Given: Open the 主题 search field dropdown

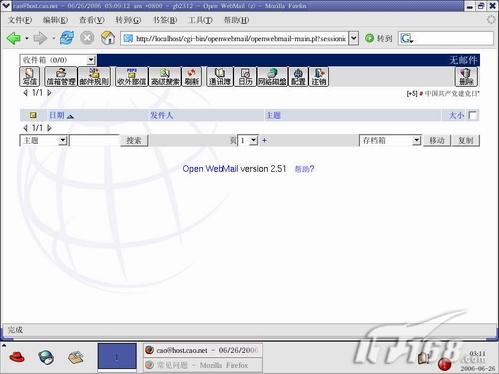Looking at the screenshot, I should [x=63, y=140].
